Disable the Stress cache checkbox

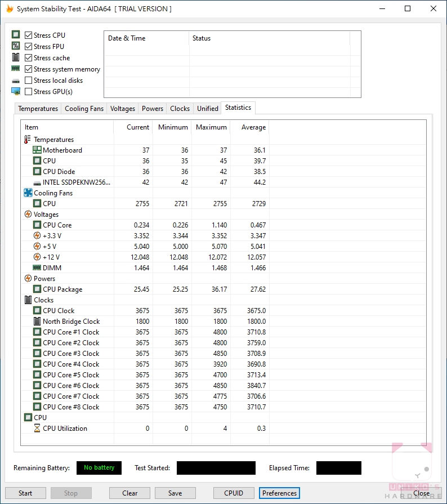coord(28,57)
